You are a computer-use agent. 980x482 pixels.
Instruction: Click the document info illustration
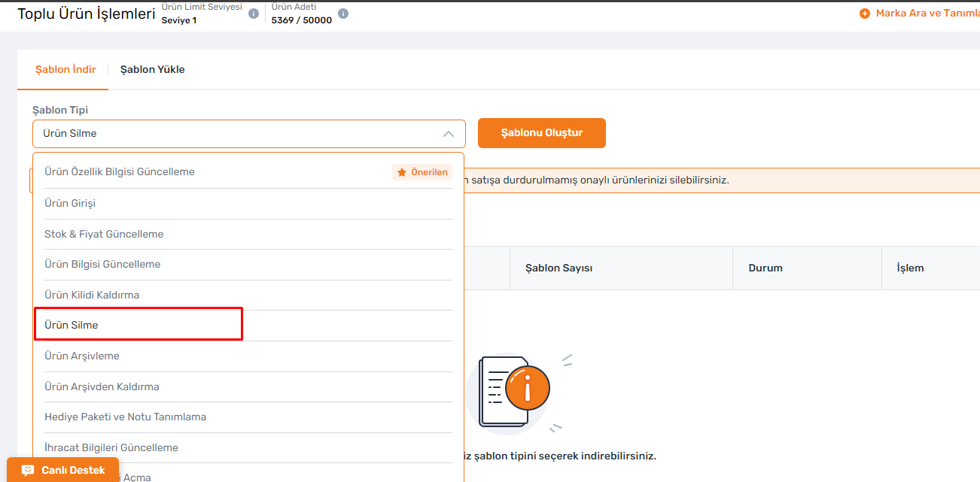(516, 392)
